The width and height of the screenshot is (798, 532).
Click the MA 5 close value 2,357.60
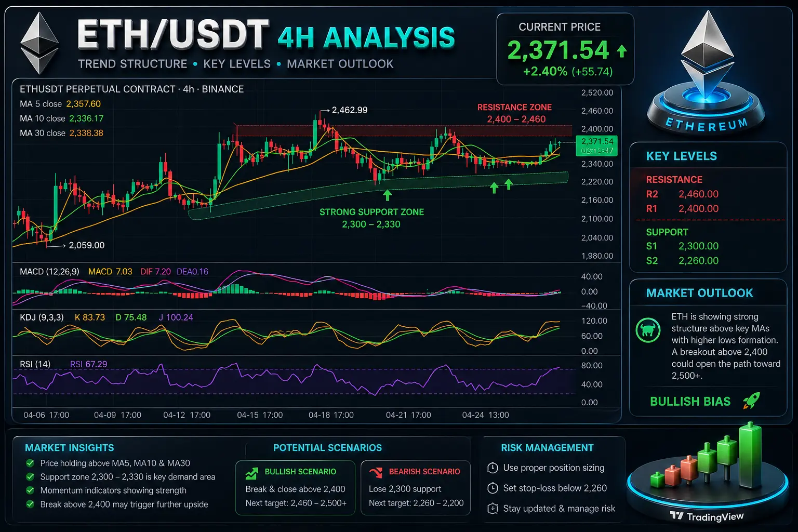click(x=84, y=104)
